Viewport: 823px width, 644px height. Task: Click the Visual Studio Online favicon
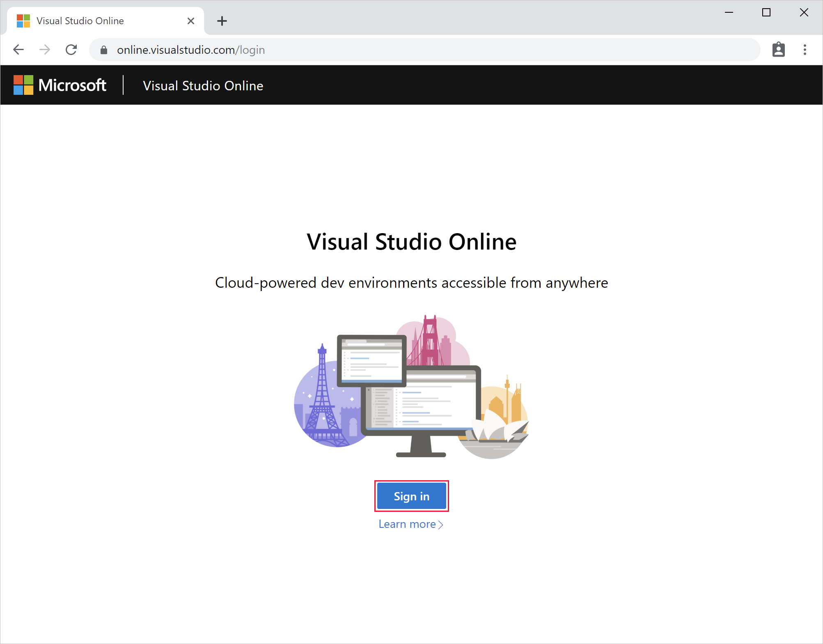(x=23, y=21)
